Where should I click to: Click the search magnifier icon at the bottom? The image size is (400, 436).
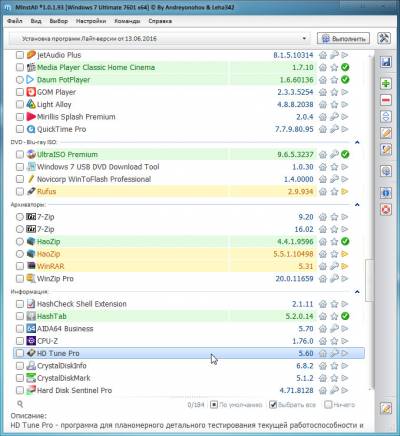(20, 404)
